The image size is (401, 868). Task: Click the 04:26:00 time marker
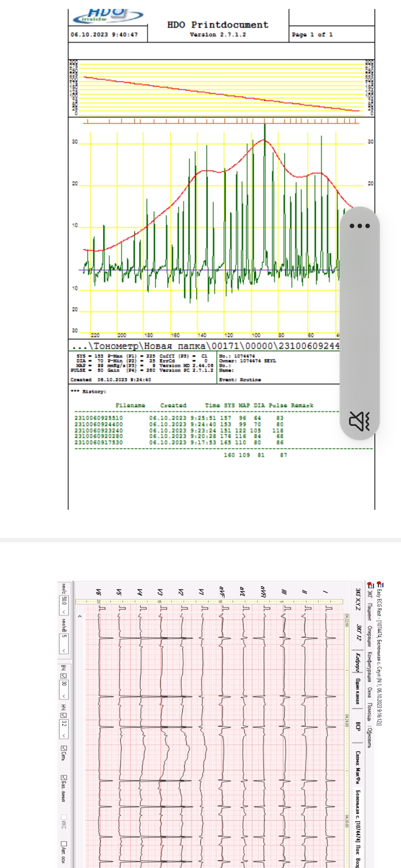click(x=346, y=821)
